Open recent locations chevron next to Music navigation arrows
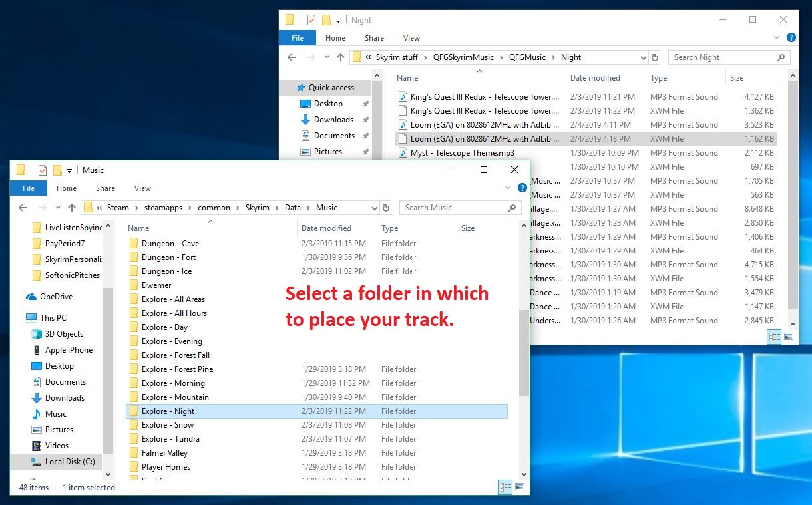Viewport: 812px width, 505px height. 58,208
